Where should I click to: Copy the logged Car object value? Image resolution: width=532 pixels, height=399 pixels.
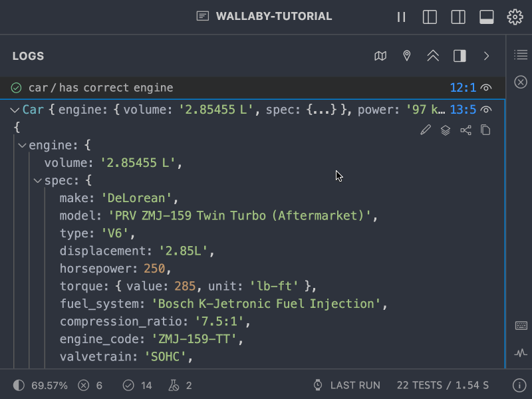point(485,130)
